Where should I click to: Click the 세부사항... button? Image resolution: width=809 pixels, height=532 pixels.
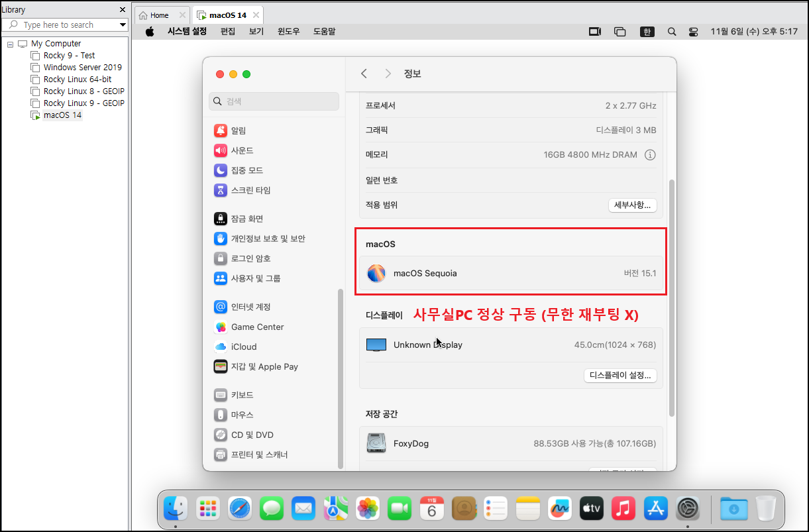click(x=632, y=205)
